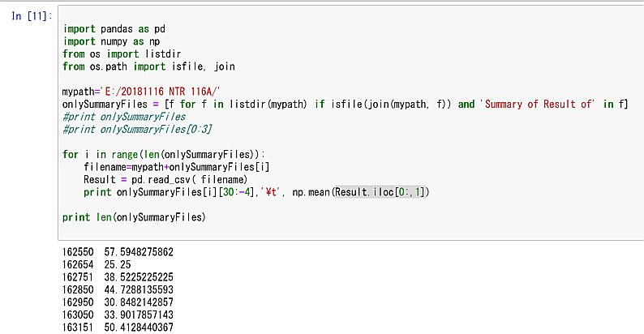Click the mypath string 'E:/20181116 NTR 116A/'
This screenshot has width=644, height=334.
(161, 92)
